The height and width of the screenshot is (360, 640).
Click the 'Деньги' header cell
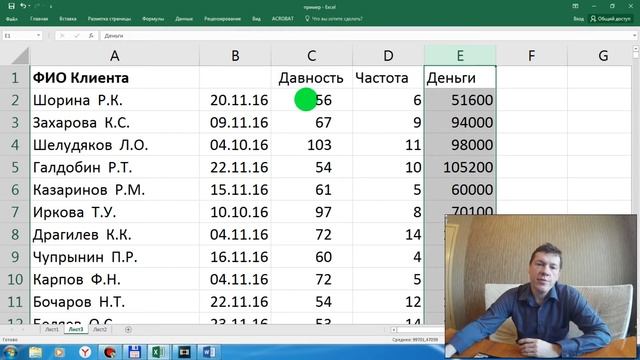460,78
